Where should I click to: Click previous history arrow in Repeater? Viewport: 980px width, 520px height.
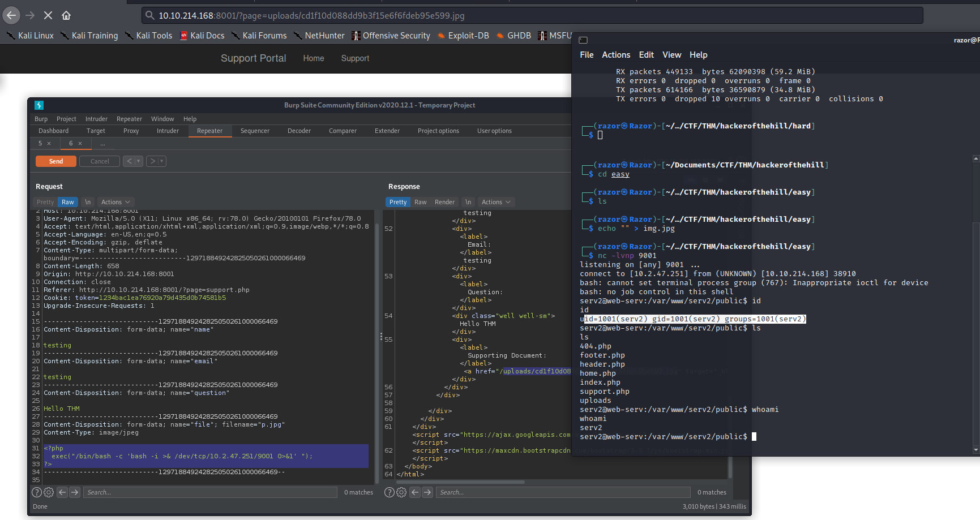coord(130,161)
